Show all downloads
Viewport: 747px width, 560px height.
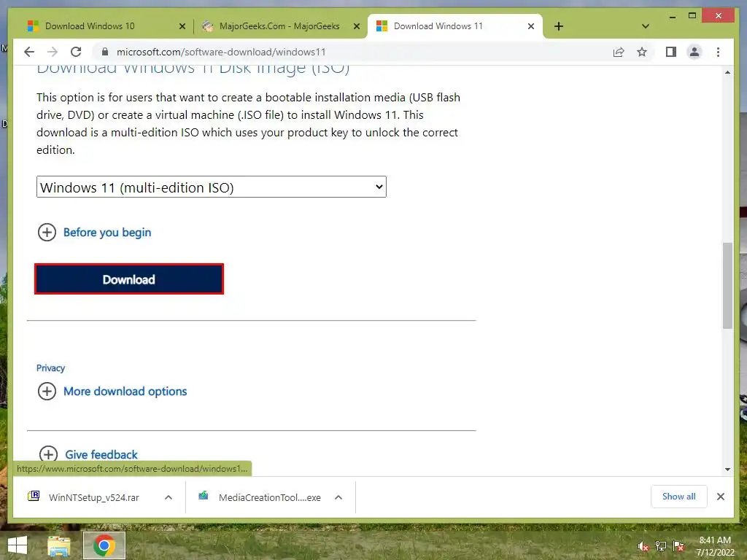click(679, 497)
